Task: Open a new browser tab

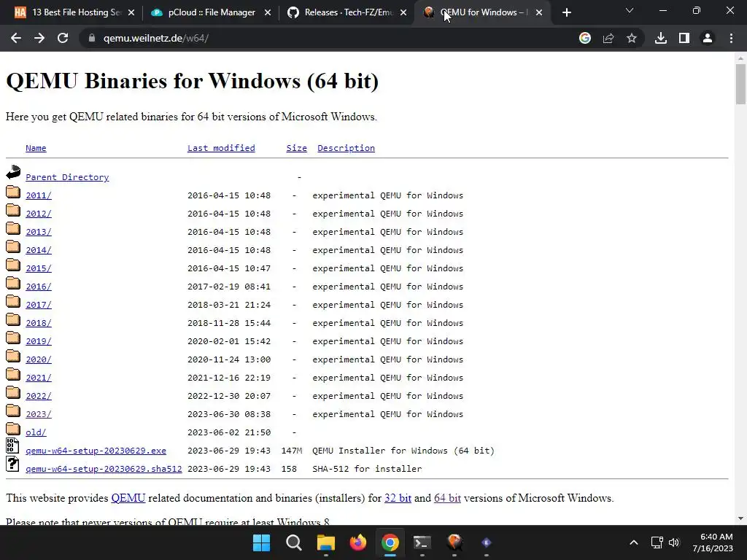Action: point(566,13)
